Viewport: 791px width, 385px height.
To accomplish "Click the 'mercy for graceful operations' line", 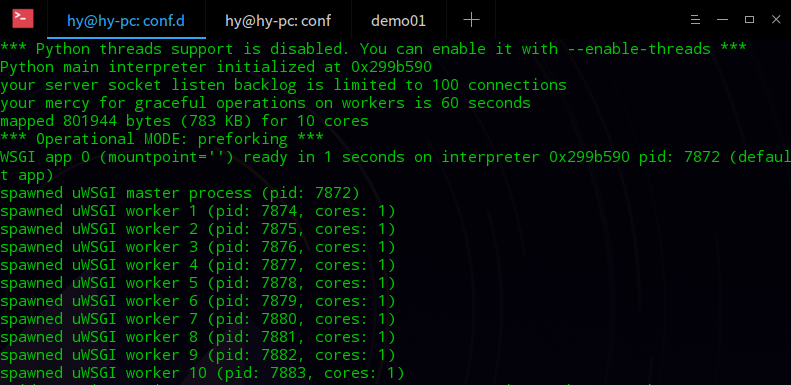I will 265,103.
